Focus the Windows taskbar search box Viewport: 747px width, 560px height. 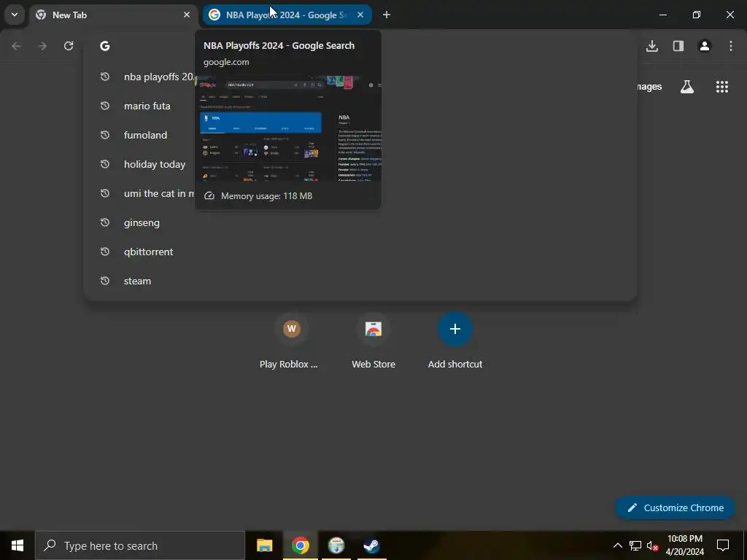pos(140,545)
